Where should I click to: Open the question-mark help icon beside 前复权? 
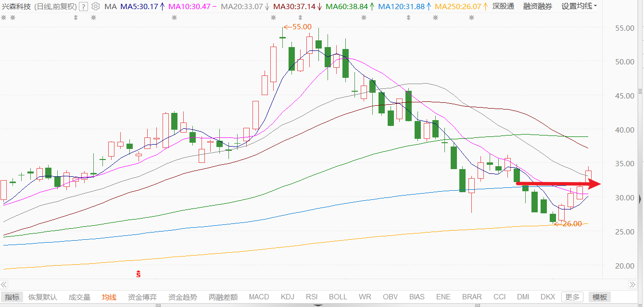tap(83, 7)
